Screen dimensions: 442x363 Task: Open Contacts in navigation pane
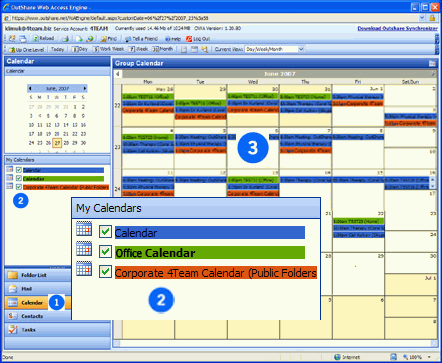click(38, 316)
